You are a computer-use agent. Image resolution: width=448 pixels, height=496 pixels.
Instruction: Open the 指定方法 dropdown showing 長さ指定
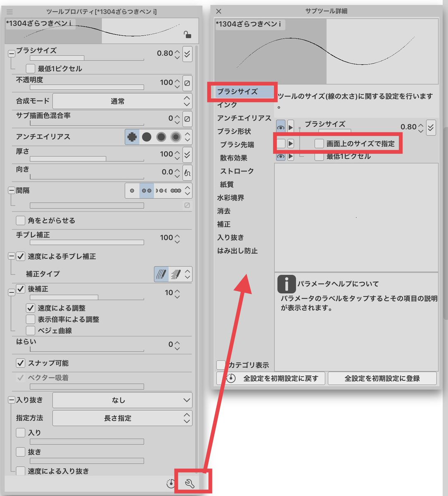[122, 418]
